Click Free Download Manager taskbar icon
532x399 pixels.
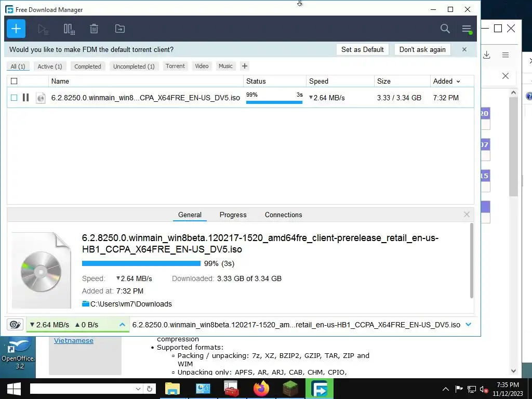(320, 389)
